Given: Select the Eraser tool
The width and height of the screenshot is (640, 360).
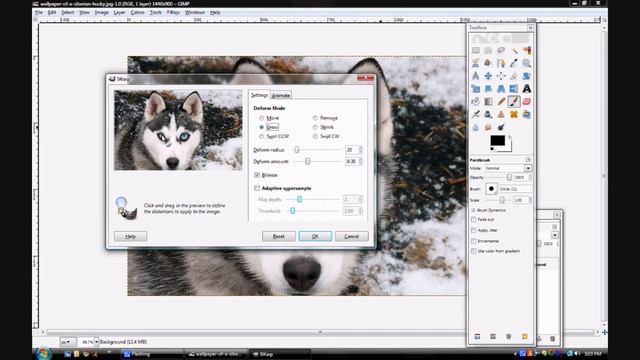Looking at the screenshot, I should click(x=527, y=102).
